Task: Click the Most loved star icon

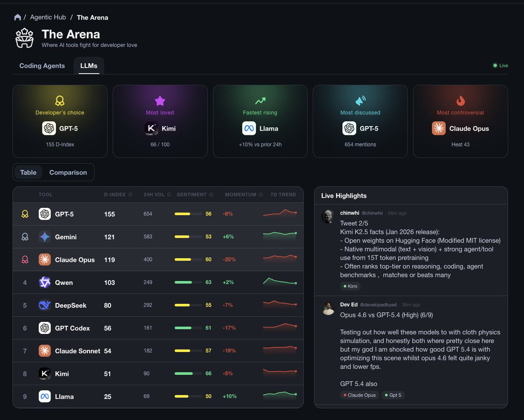Action: pyautogui.click(x=160, y=101)
